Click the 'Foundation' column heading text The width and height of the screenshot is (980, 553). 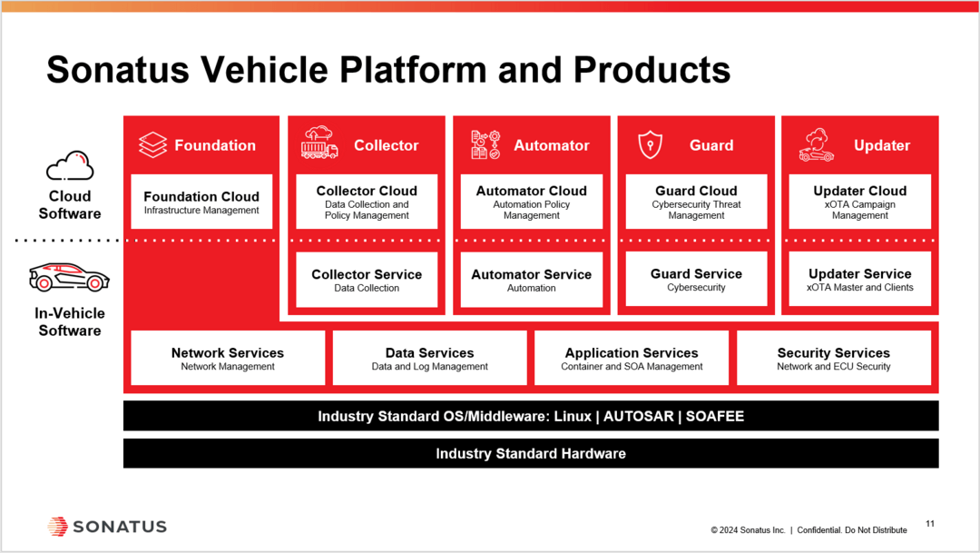pyautogui.click(x=215, y=145)
